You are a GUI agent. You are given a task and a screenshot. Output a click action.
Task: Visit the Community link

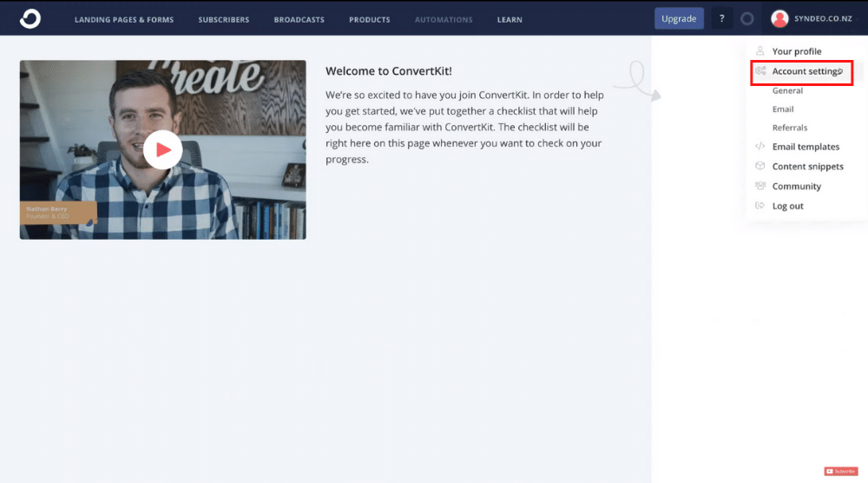pos(797,186)
